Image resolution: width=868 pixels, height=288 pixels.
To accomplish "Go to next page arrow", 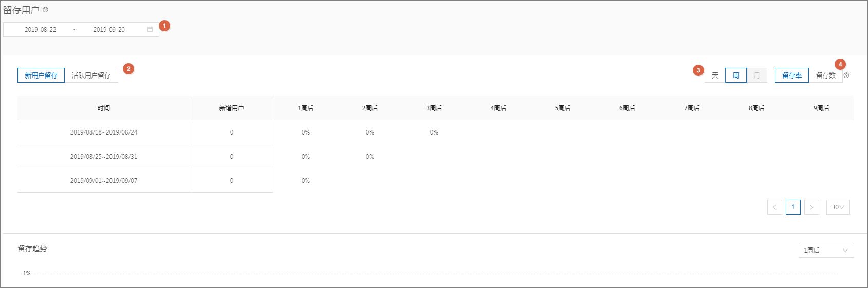I will 811,207.
